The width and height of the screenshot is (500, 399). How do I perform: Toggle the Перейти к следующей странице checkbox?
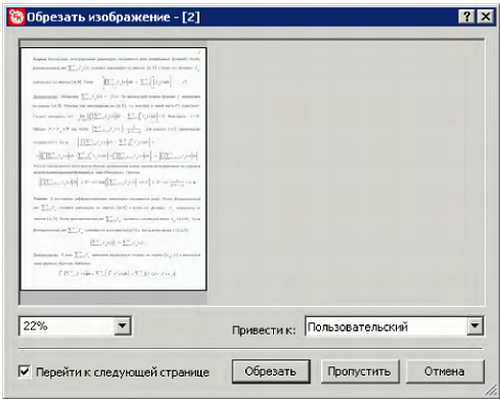tap(24, 371)
